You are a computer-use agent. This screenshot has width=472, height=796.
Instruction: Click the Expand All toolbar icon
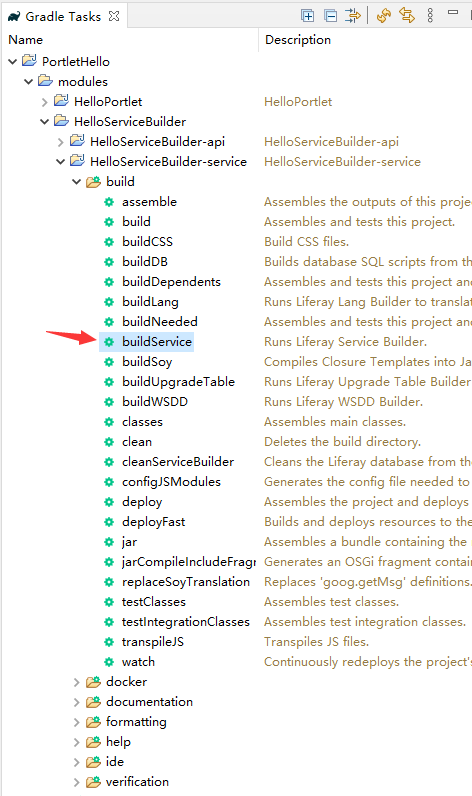[308, 16]
